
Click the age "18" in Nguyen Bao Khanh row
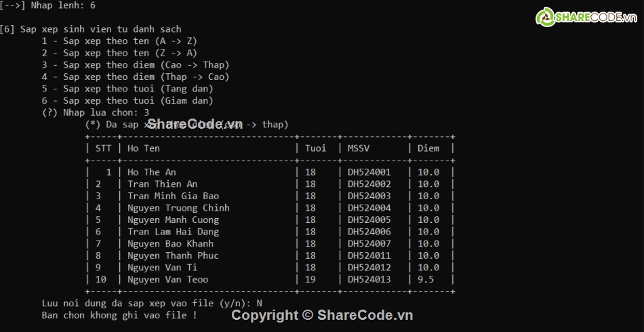coord(310,243)
